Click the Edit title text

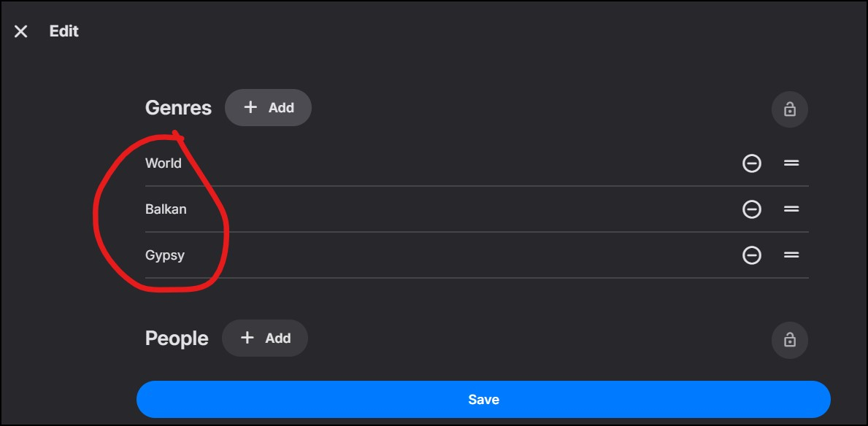(x=64, y=31)
